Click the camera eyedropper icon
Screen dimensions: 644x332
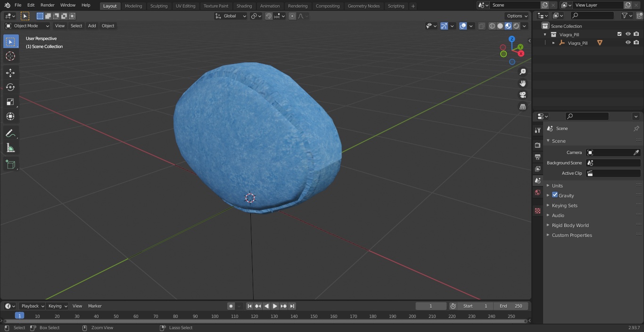[x=636, y=153]
